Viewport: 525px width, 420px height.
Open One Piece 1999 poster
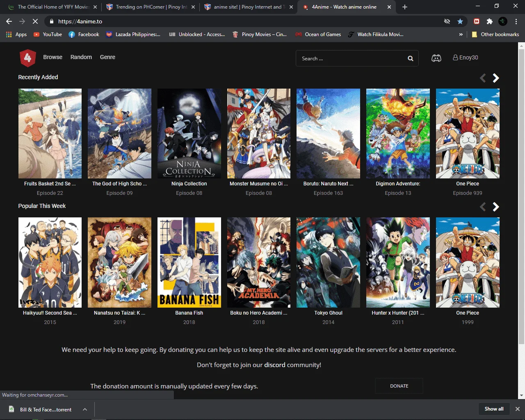(x=468, y=262)
